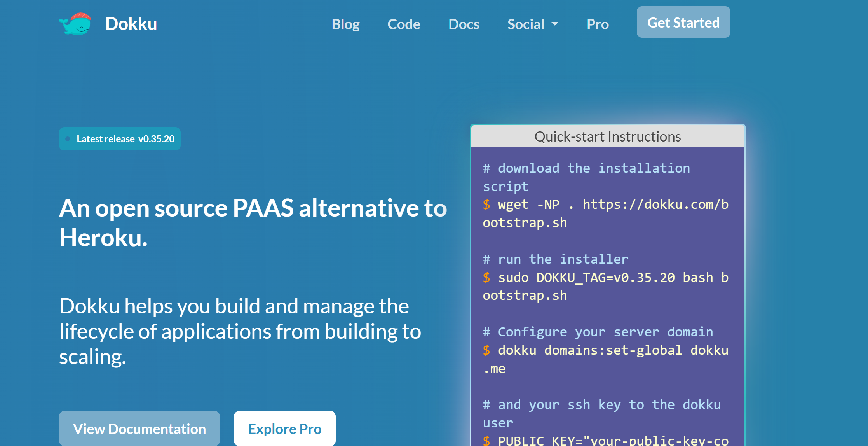Open the Pro nav link
This screenshot has height=446, width=868.
point(598,24)
